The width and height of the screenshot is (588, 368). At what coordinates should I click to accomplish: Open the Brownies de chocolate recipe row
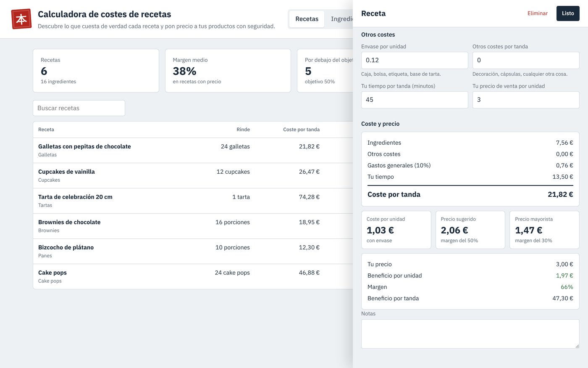pos(193,226)
